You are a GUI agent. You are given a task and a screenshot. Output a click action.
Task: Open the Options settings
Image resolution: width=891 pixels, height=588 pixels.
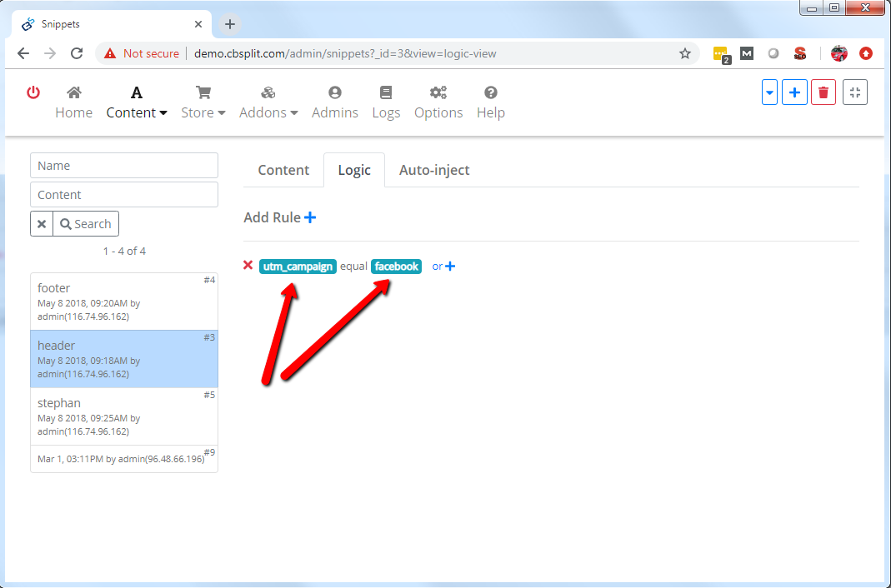(x=438, y=102)
